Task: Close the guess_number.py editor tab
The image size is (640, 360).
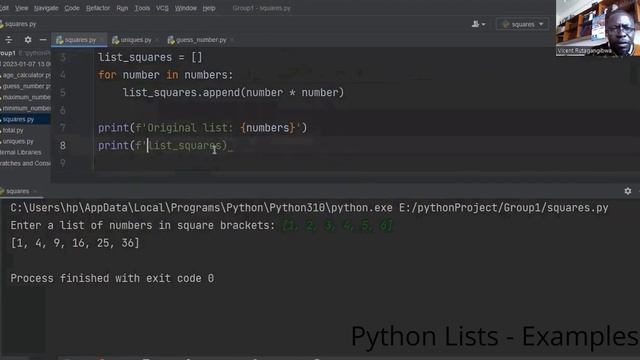Action: pos(232,40)
